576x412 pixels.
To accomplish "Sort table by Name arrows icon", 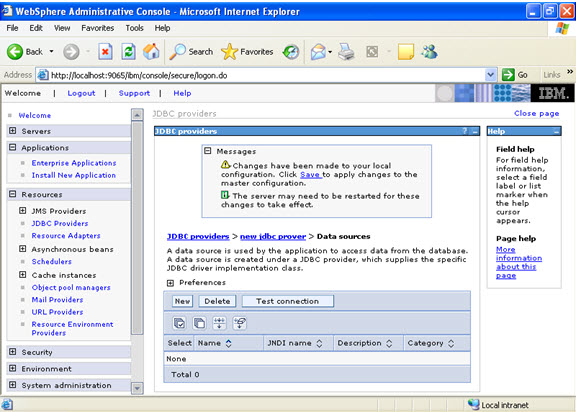I will point(228,343).
